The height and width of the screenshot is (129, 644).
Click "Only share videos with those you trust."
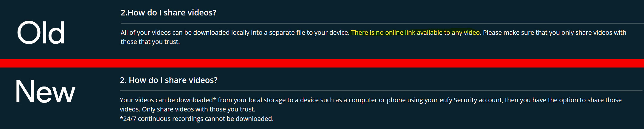(x=198, y=109)
